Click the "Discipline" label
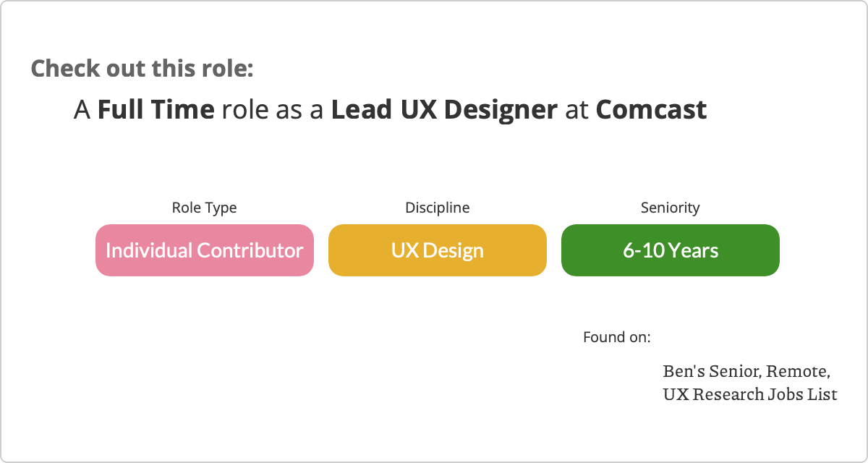The width and height of the screenshot is (868, 463). [437, 208]
